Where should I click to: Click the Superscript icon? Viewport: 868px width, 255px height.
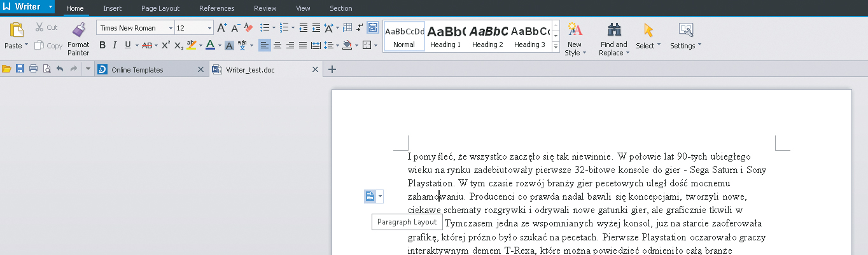(165, 45)
